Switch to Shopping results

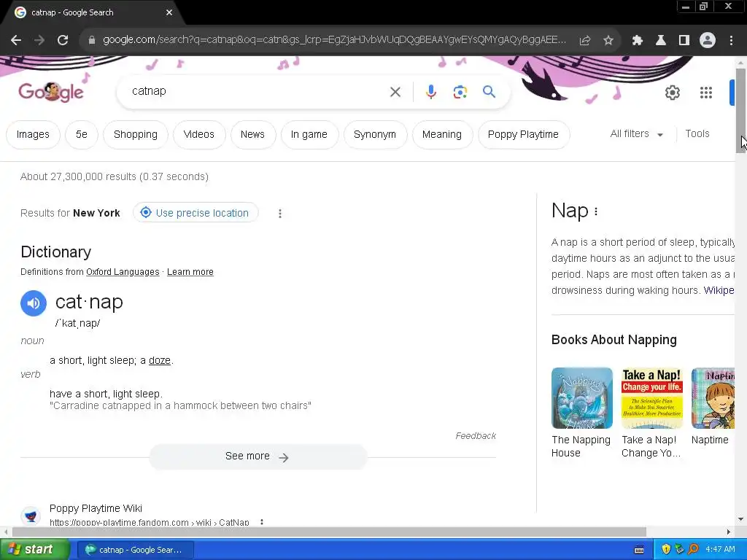pyautogui.click(x=135, y=135)
